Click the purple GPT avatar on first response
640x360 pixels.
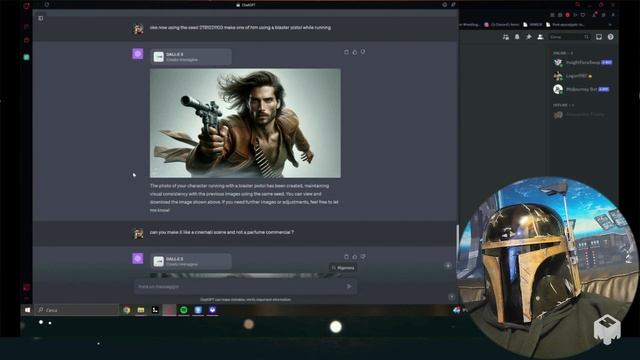tap(138, 54)
